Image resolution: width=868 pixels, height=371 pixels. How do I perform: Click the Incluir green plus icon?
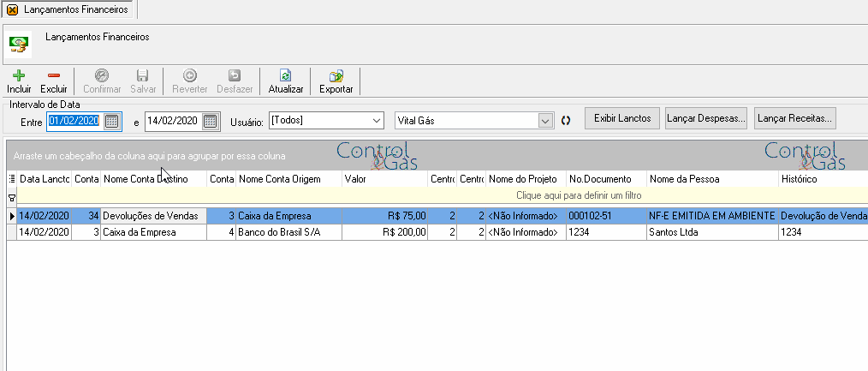tap(19, 76)
